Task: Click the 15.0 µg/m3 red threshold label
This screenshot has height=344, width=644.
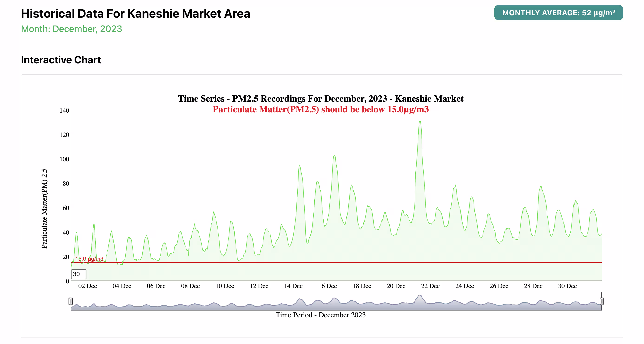Action: click(89, 259)
